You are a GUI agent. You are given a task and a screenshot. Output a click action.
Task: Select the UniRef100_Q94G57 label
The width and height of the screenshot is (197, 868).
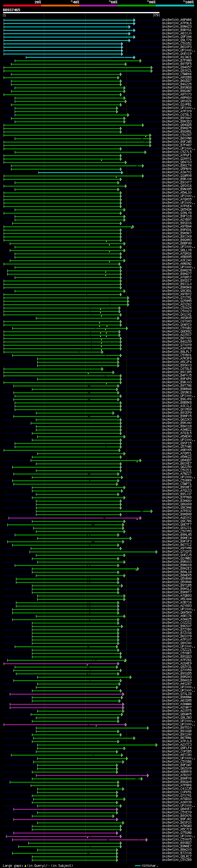click(x=177, y=67)
